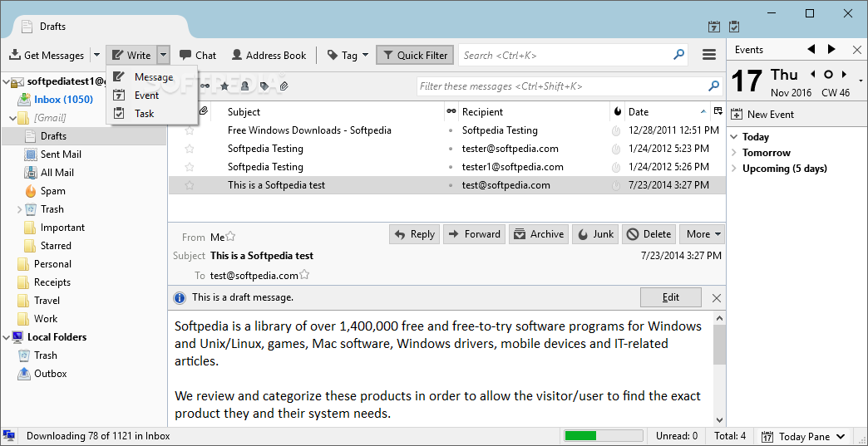This screenshot has width=868, height=446.
Task: Collapse the softpediatest1 account tree
Action: click(x=7, y=81)
